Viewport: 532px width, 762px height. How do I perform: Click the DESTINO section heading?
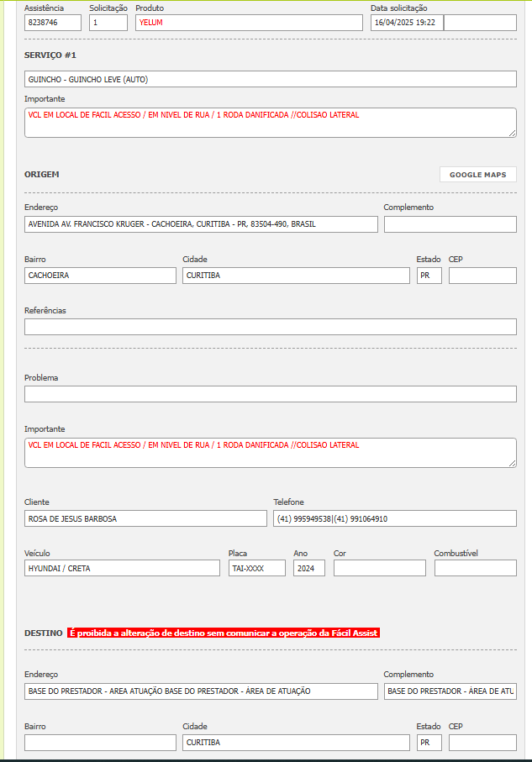(x=43, y=633)
